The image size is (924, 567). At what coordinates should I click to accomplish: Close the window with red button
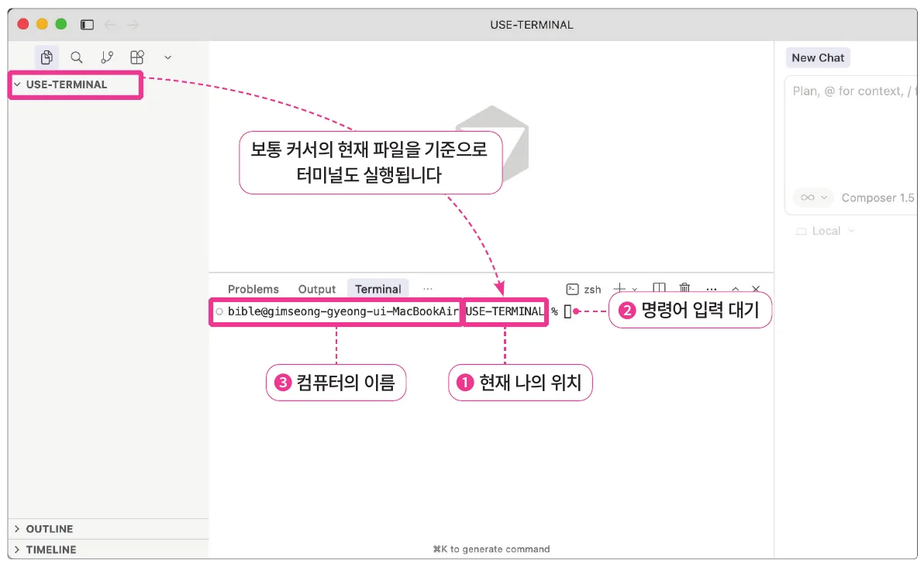[23, 24]
